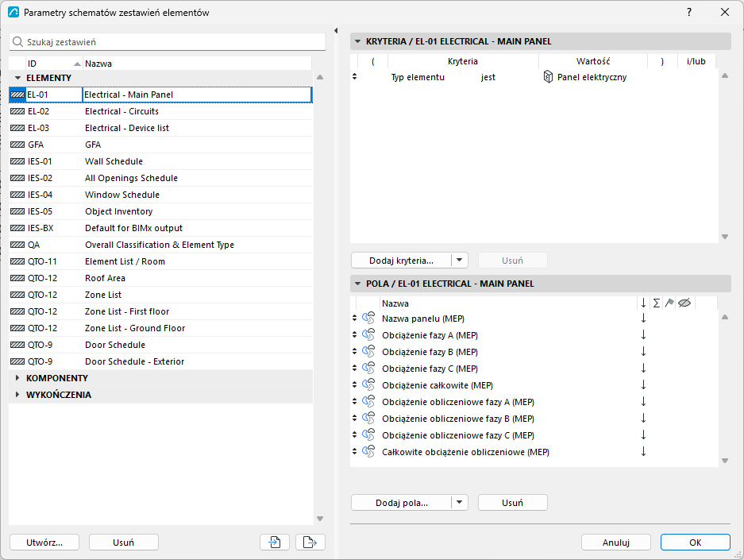The image size is (744, 560).
Task: Click the sort direction column header arrow
Action: click(643, 303)
